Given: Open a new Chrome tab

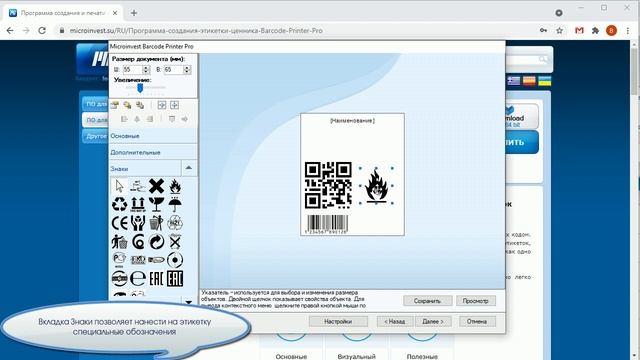Looking at the screenshot, I should (x=133, y=13).
